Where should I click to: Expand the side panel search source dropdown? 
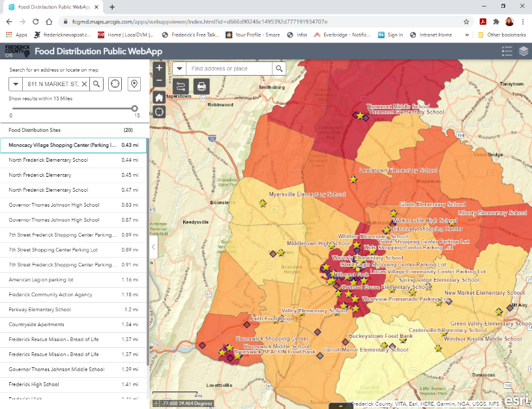(x=16, y=84)
